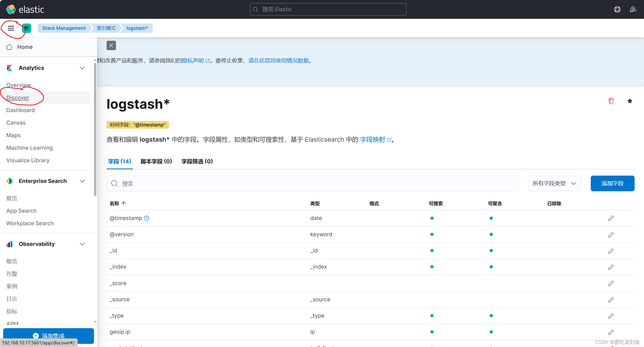644x347 pixels.
Task: Click the sidebar navigation scrollbar
Action: pyautogui.click(x=95, y=129)
